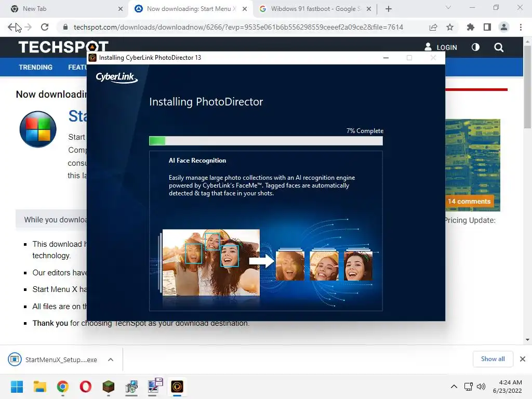This screenshot has height=399, width=532.
Task: Click the 14 comments badge
Action: click(469, 201)
